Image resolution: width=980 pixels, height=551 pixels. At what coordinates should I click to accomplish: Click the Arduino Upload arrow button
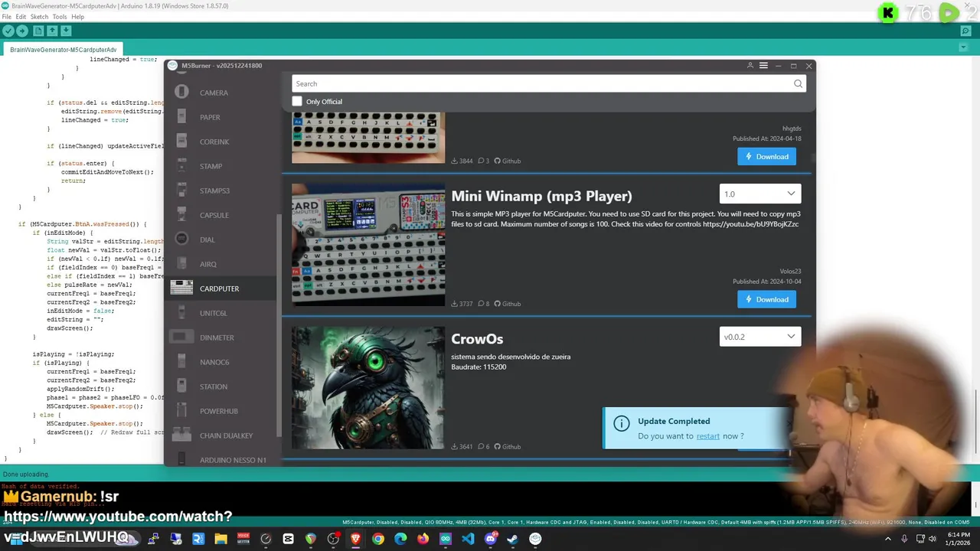pos(22,31)
